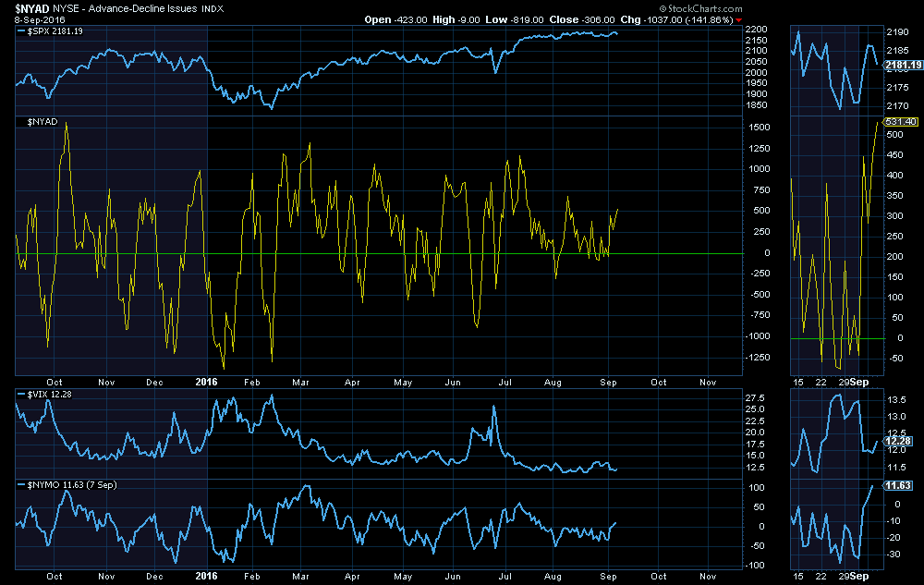The image size is (924, 585).
Task: Click the 11.63 $NYMO price tag
Action: click(897, 485)
